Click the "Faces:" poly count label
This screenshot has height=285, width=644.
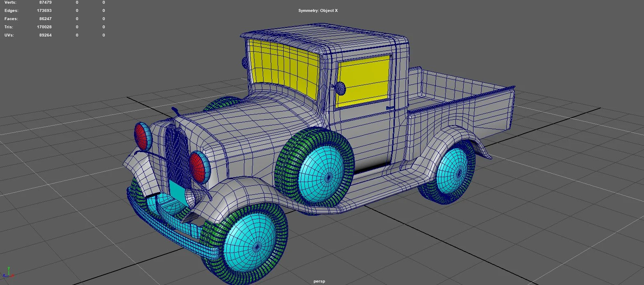coord(11,19)
